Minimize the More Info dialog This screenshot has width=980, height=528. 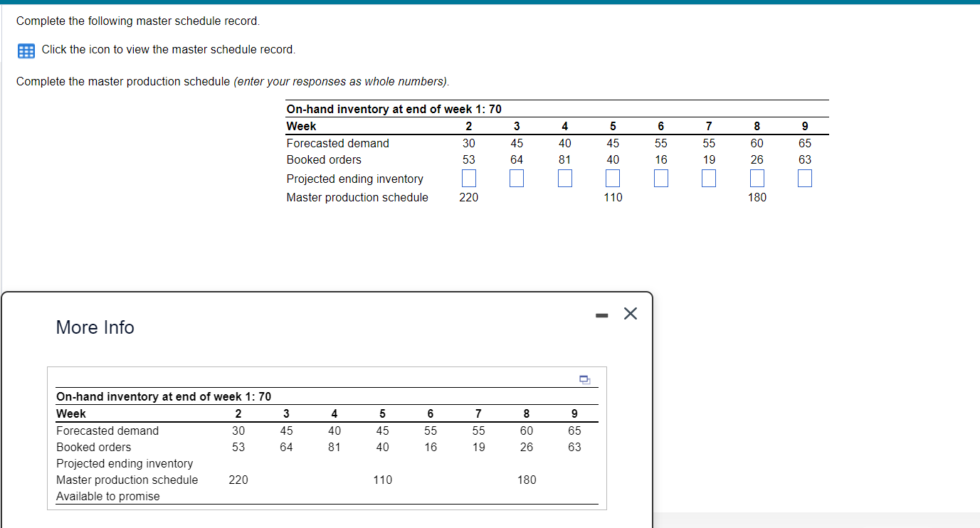601,313
